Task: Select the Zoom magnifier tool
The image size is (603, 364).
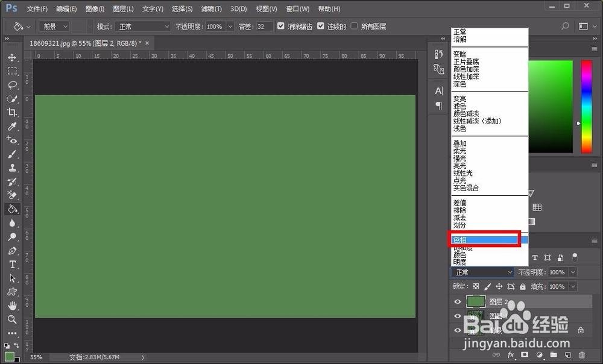Action: (x=12, y=319)
